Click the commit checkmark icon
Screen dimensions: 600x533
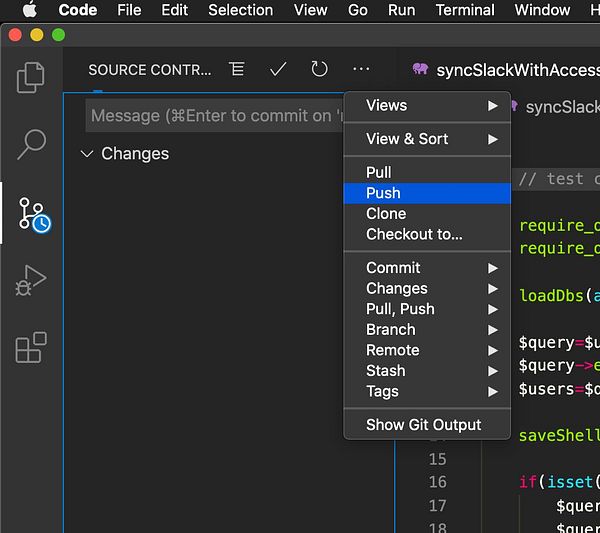pyautogui.click(x=278, y=69)
